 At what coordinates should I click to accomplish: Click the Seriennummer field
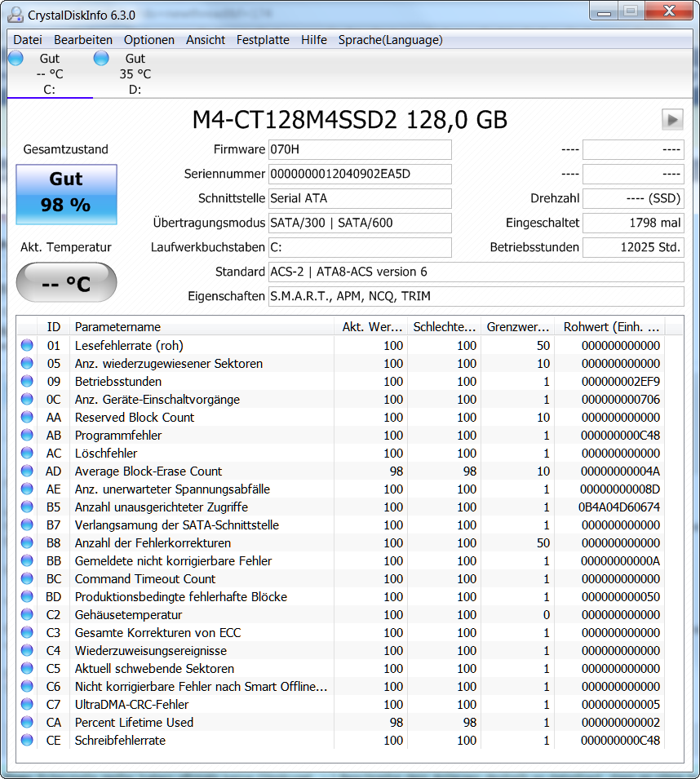click(360, 174)
